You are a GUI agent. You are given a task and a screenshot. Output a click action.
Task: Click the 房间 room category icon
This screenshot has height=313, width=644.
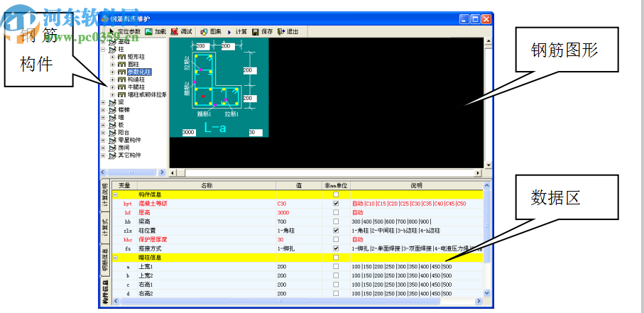[112, 148]
